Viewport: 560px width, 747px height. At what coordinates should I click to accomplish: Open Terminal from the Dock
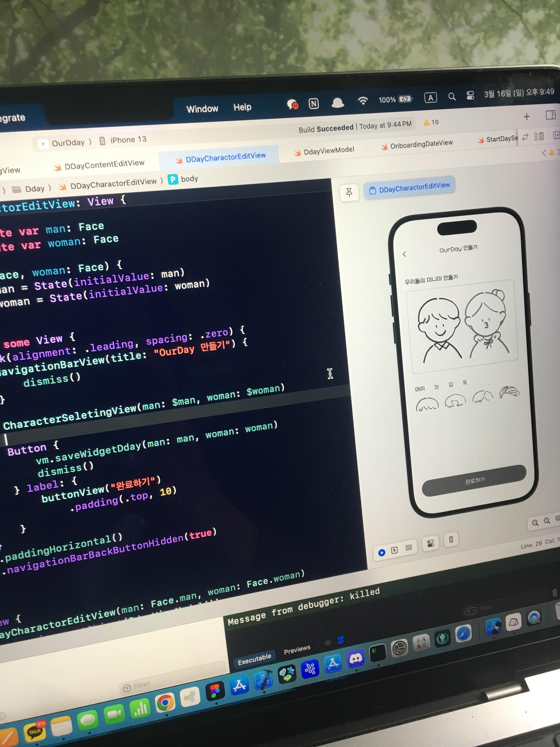[377, 653]
